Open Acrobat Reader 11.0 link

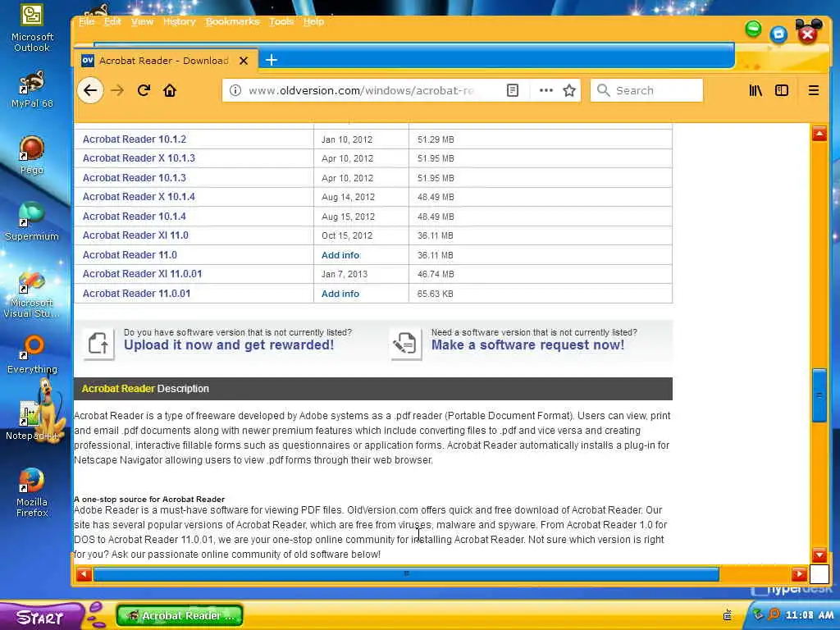pyautogui.click(x=130, y=255)
